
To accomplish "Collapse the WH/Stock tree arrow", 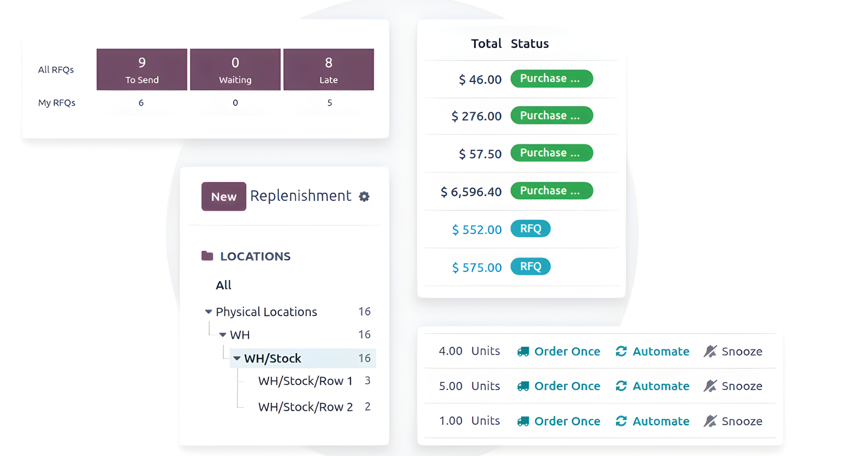I will click(x=237, y=358).
